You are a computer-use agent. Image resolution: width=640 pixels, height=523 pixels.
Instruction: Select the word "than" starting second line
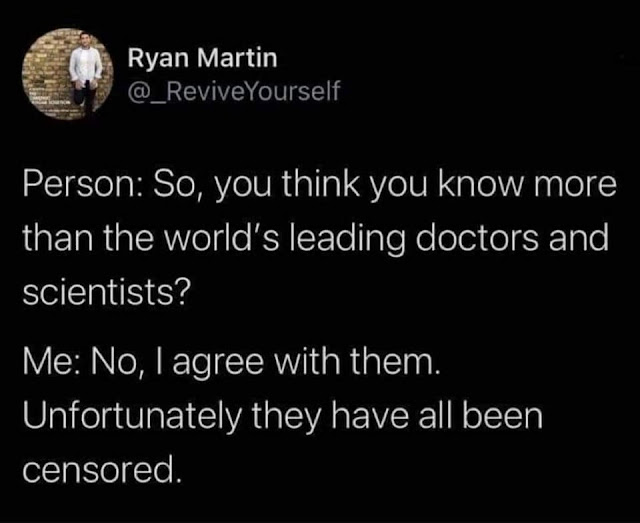tap(57, 239)
